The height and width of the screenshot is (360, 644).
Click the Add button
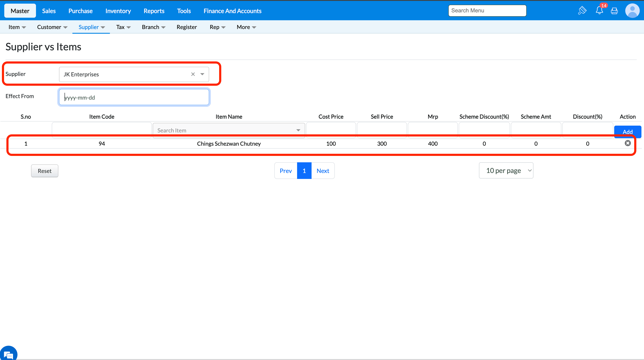coord(627,132)
